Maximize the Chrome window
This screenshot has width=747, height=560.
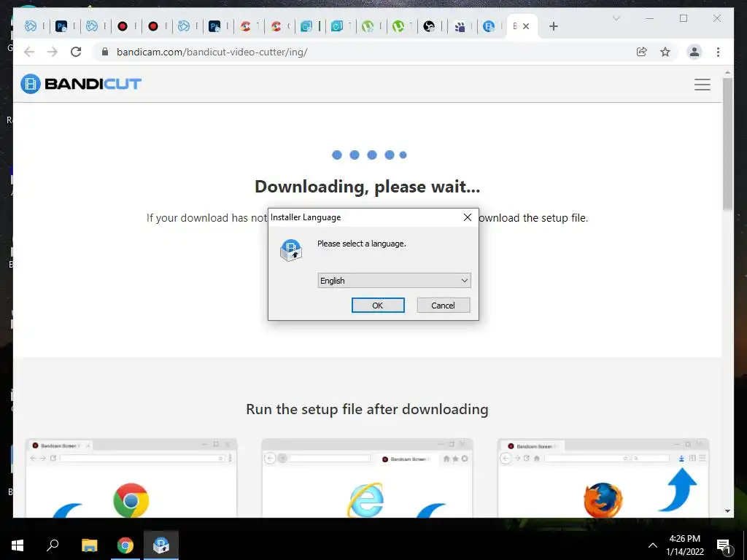click(x=684, y=18)
